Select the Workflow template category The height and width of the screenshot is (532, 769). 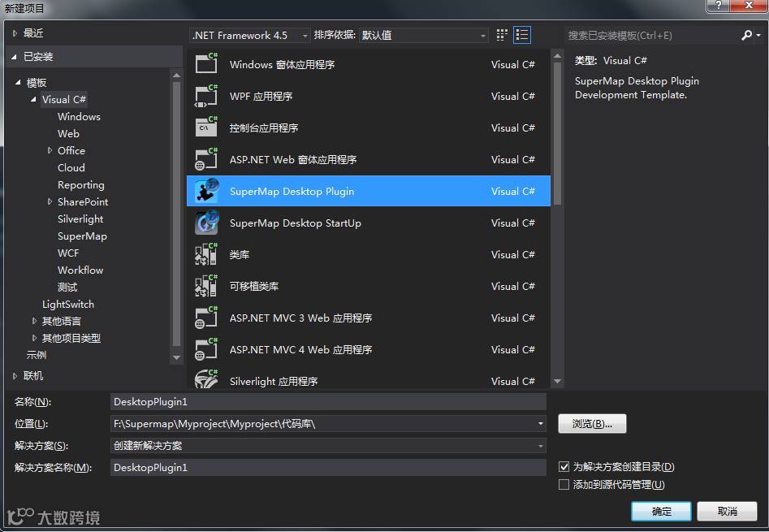[x=80, y=270]
